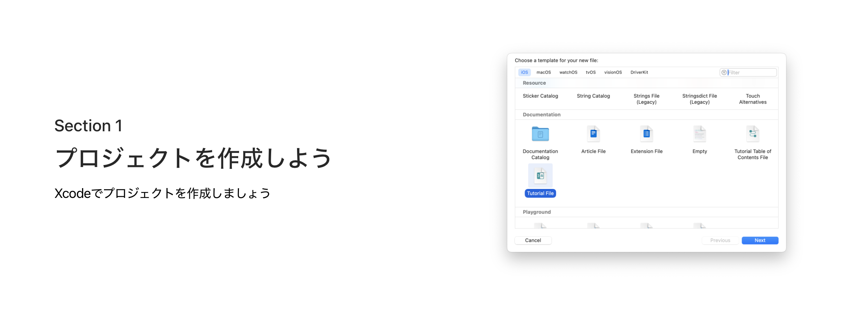Click the Extension File label
This screenshot has height=330, width=868.
tap(646, 151)
